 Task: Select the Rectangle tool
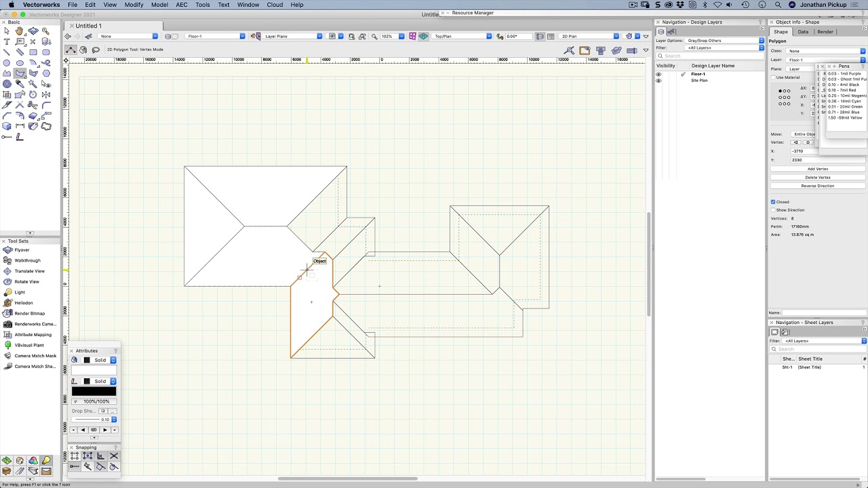click(x=33, y=52)
